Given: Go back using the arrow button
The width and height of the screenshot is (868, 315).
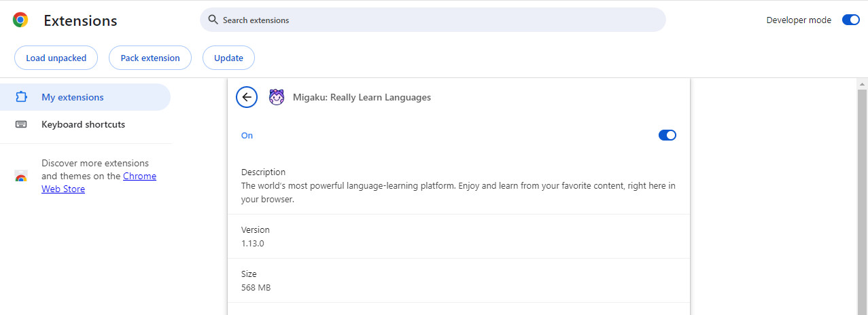Looking at the screenshot, I should [x=247, y=97].
